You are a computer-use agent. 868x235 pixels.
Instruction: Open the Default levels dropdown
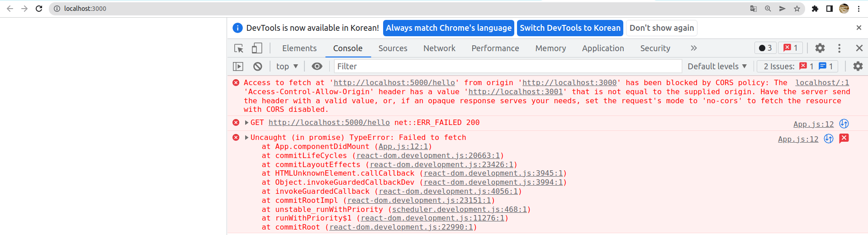pyautogui.click(x=717, y=67)
